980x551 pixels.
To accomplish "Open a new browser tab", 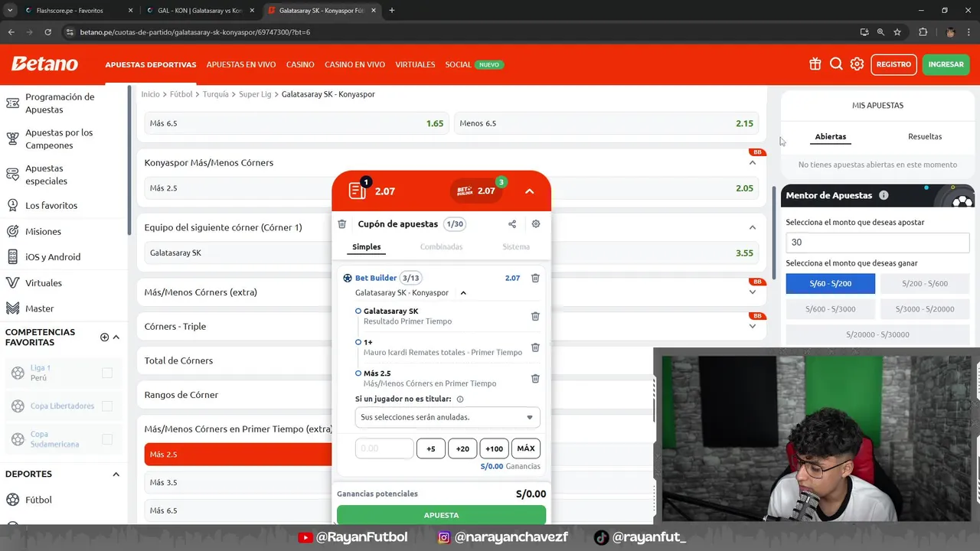I will click(x=392, y=11).
